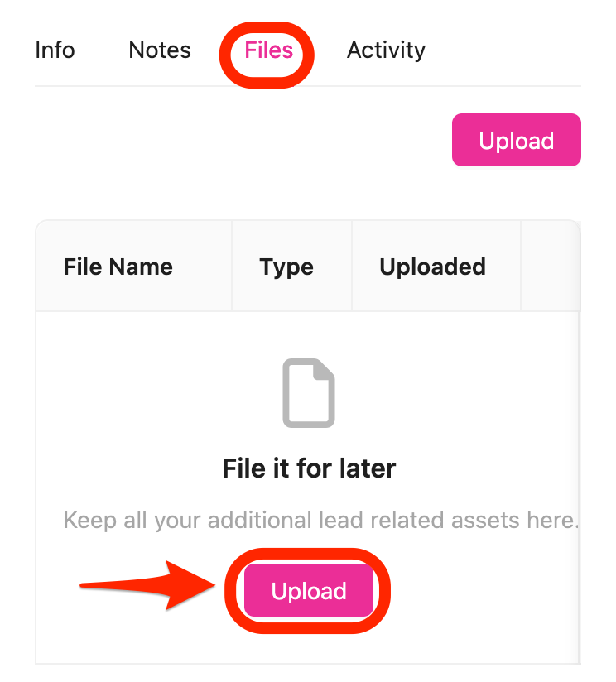Viewport: 616px width, 682px height.
Task: Click Upload button below the empty-state text
Action: (309, 592)
